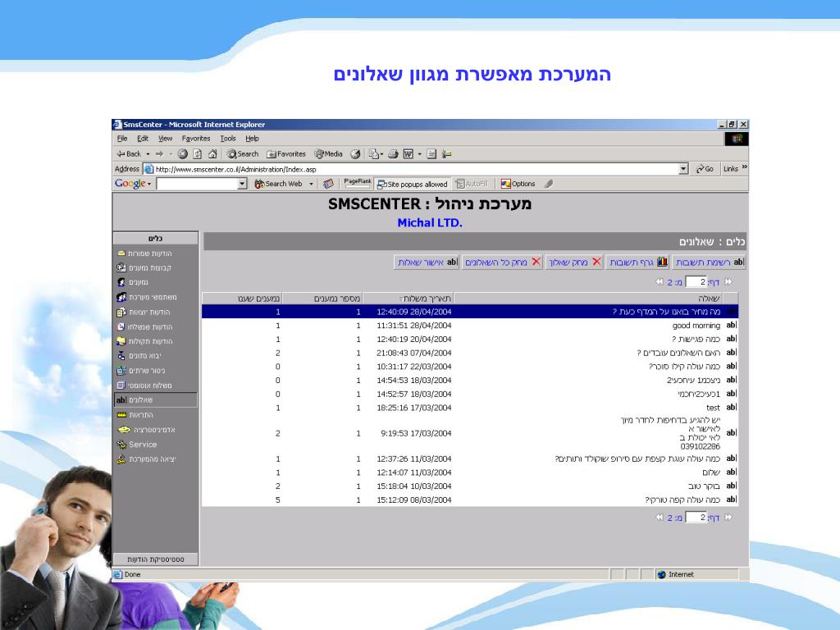Click the History icon
The height and width of the screenshot is (630, 840).
pyautogui.click(x=355, y=153)
